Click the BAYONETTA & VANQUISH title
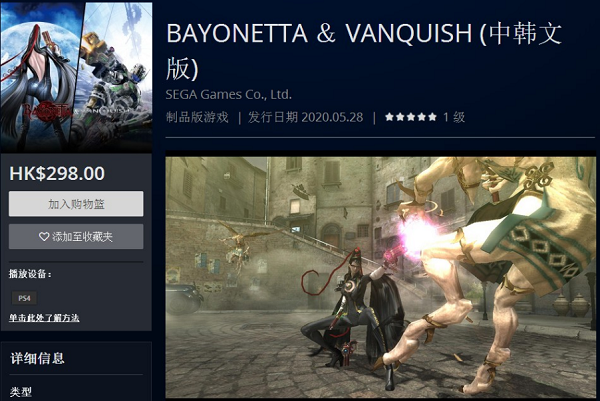This screenshot has width=600, height=401. pos(364,51)
